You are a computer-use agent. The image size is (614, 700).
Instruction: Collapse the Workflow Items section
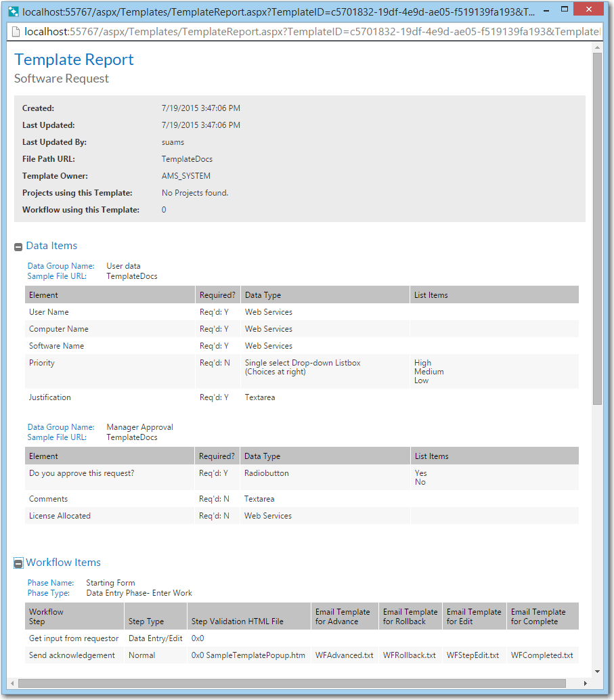(x=18, y=563)
